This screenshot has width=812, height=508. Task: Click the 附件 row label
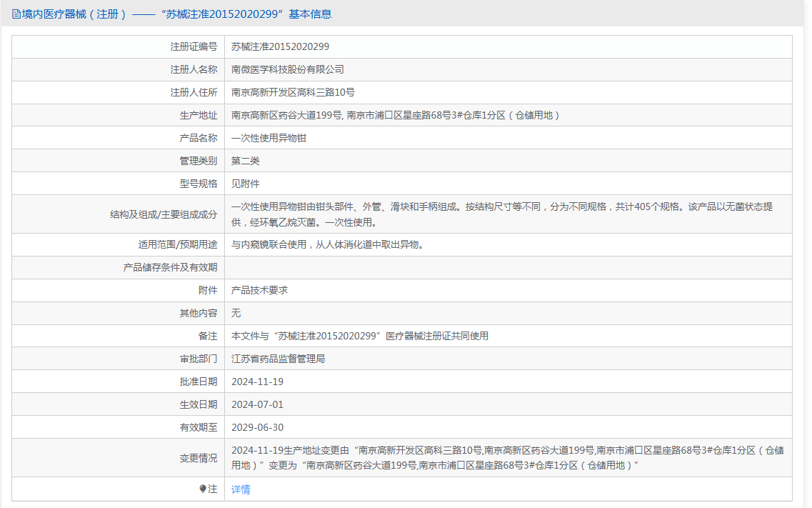pyautogui.click(x=208, y=290)
